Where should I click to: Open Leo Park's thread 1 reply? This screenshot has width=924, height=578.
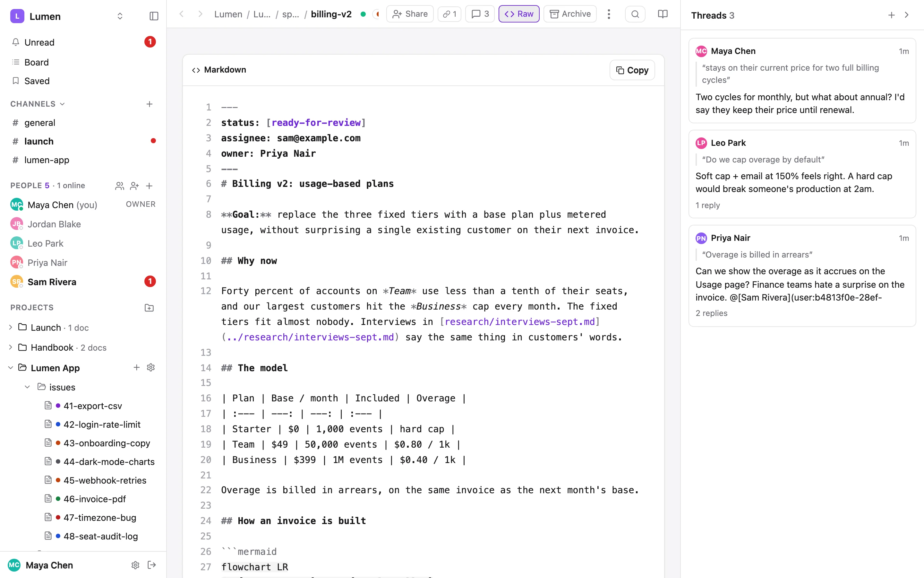coord(707,205)
